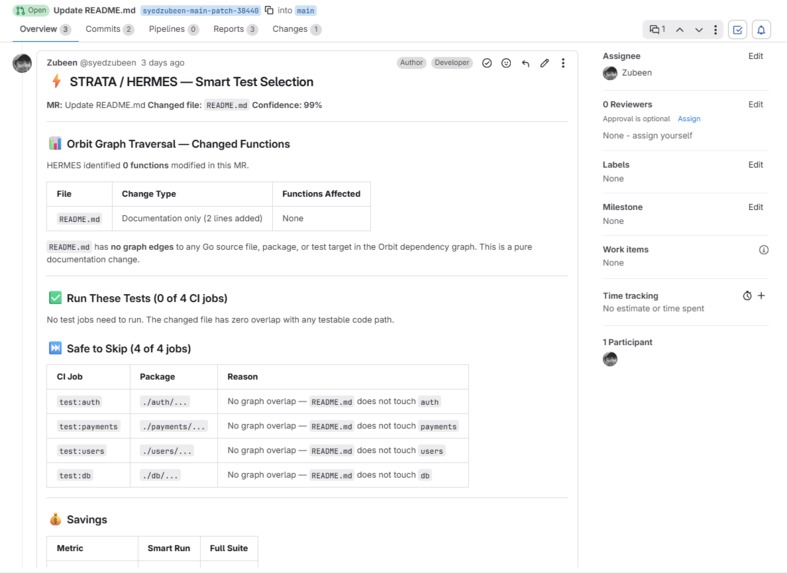Click the Developer badge

click(452, 63)
